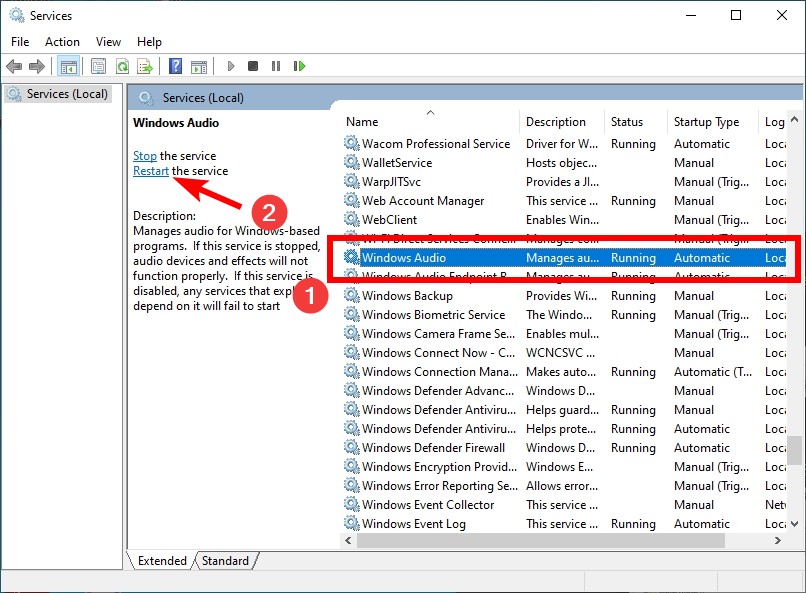Click the horizontal scrollbar left arrow
Viewport: 806px width, 593px height.
click(x=349, y=540)
